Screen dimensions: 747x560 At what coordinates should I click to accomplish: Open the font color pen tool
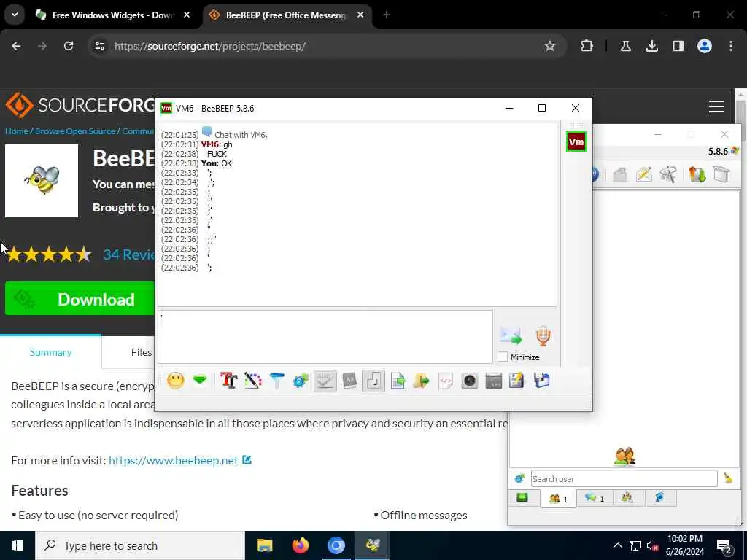(x=253, y=381)
